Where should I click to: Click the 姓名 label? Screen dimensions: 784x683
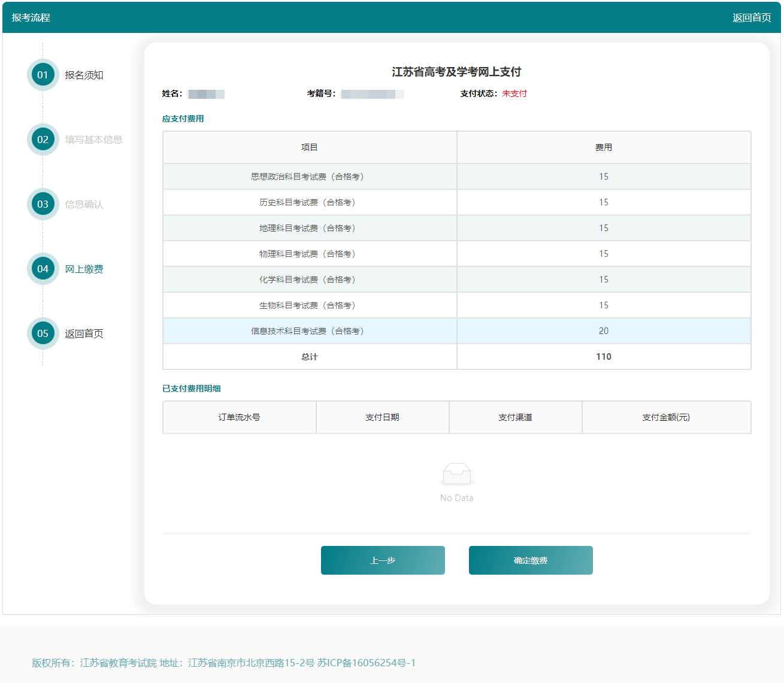point(172,93)
